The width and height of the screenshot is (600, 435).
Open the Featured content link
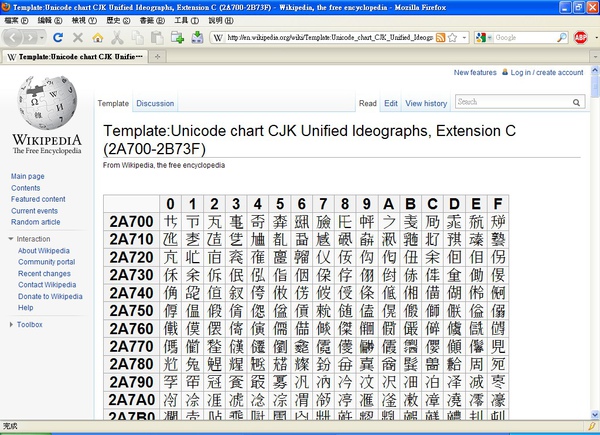38,199
